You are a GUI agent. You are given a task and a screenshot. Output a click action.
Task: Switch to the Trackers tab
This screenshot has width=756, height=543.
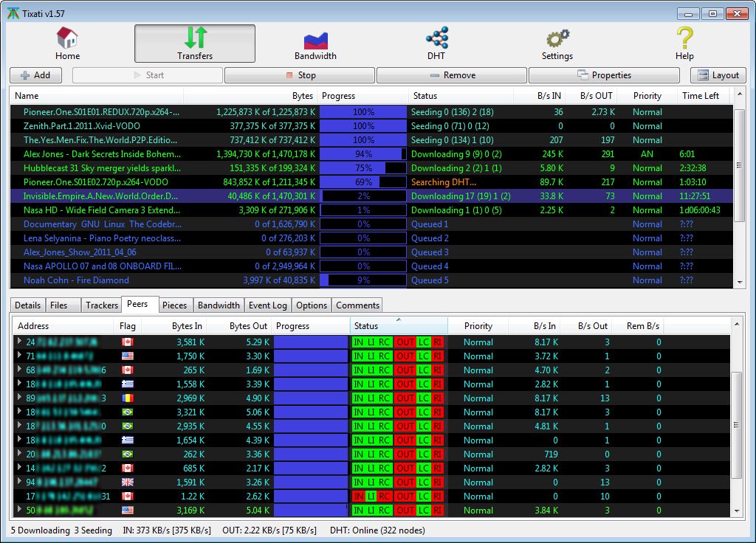(x=101, y=305)
